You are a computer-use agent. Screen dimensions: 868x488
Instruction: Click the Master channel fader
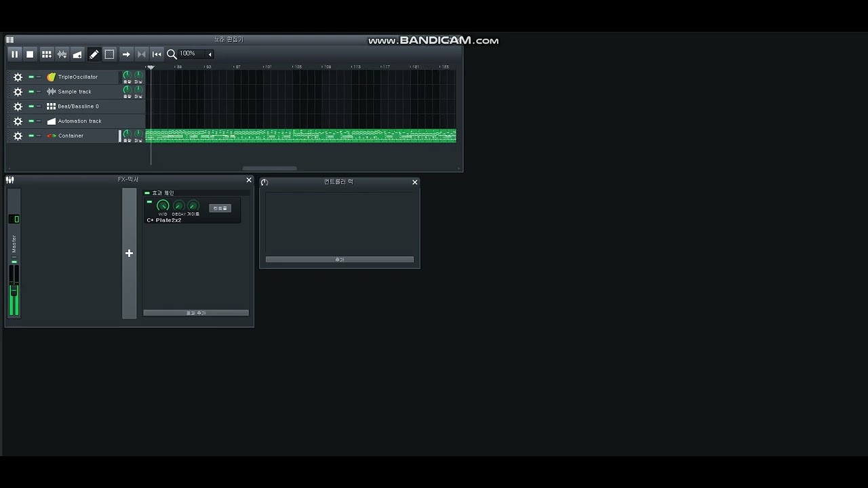coord(14,290)
